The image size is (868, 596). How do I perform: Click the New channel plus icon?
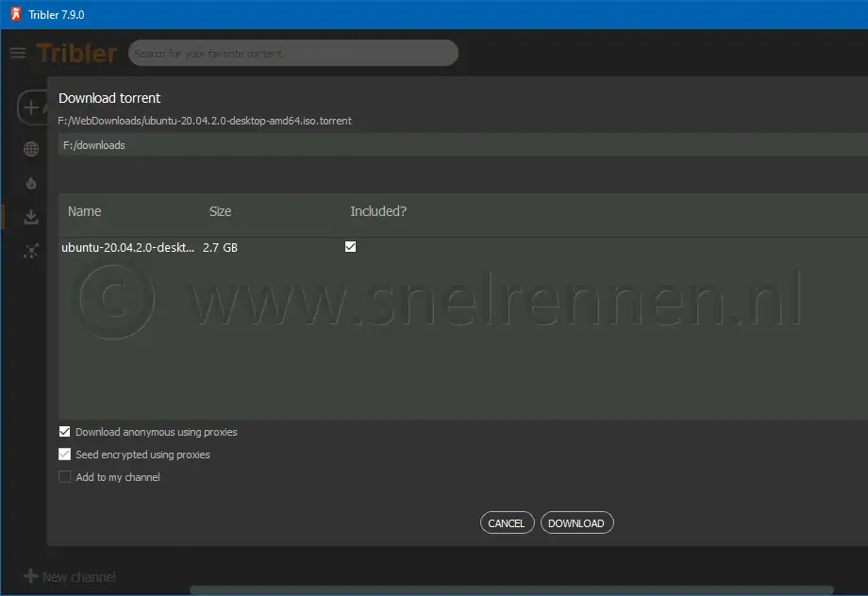click(x=30, y=576)
